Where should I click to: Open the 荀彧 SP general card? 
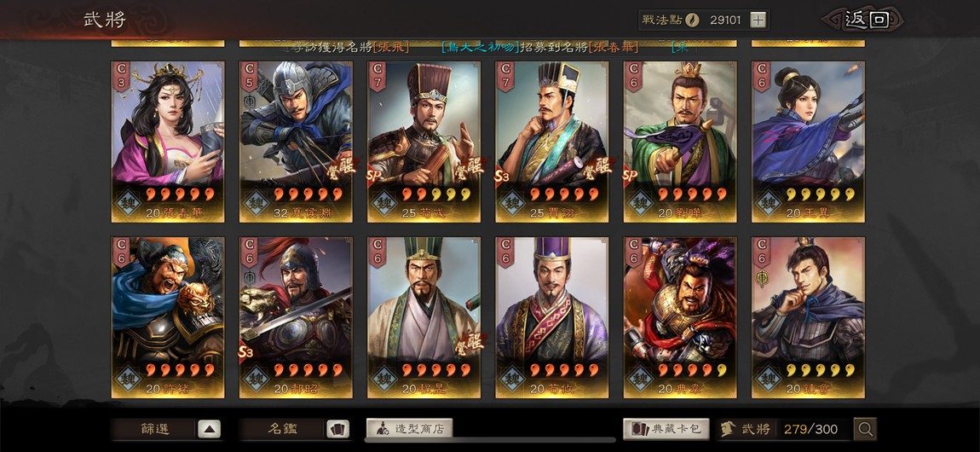pos(424,142)
